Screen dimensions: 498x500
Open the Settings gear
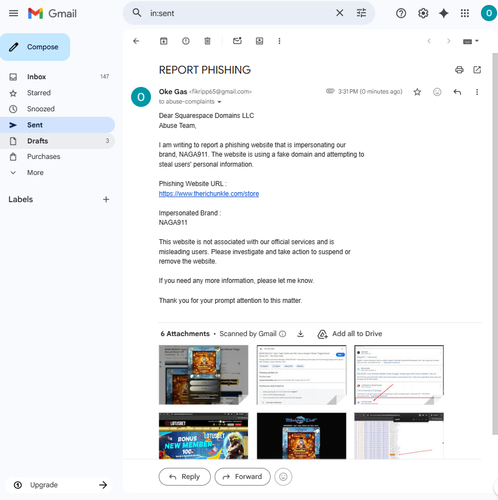423,13
